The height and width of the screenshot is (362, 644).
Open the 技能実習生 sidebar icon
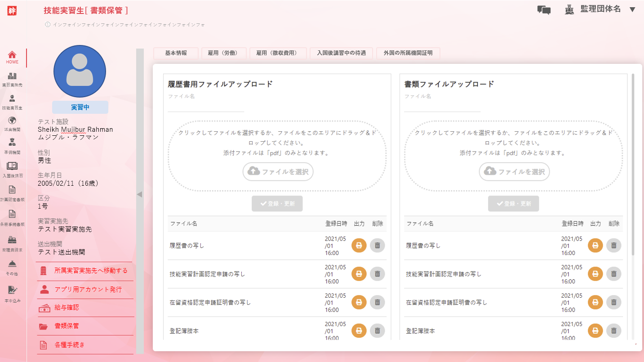click(12, 102)
